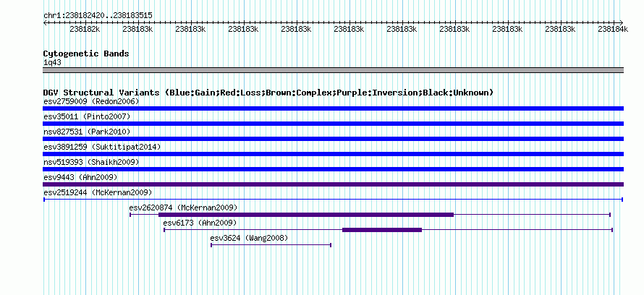This screenshot has width=644, height=295.
Task: Select the blue nsv827531 gain bar
Action: (333, 139)
